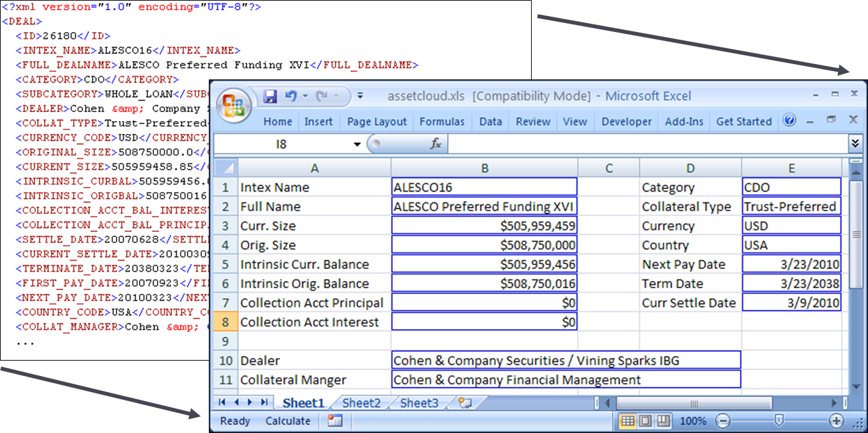Save the workbook with the floppy disk icon
The height and width of the screenshot is (433, 868).
[270, 96]
